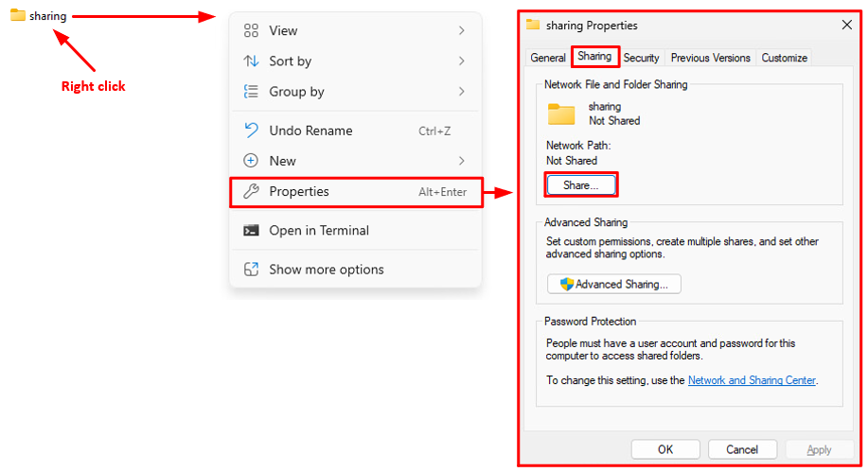Select Show more options entry
The height and width of the screenshot is (472, 868).
click(355, 270)
